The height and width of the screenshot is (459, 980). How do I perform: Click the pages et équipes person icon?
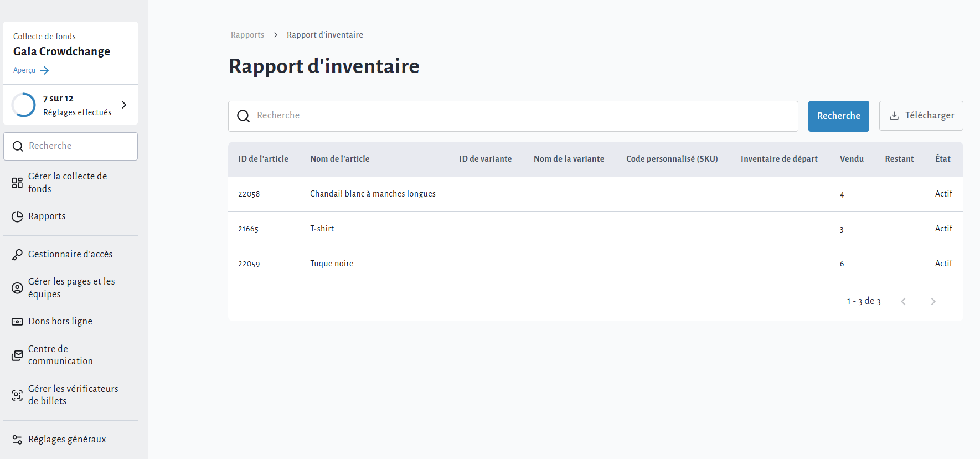(x=17, y=288)
